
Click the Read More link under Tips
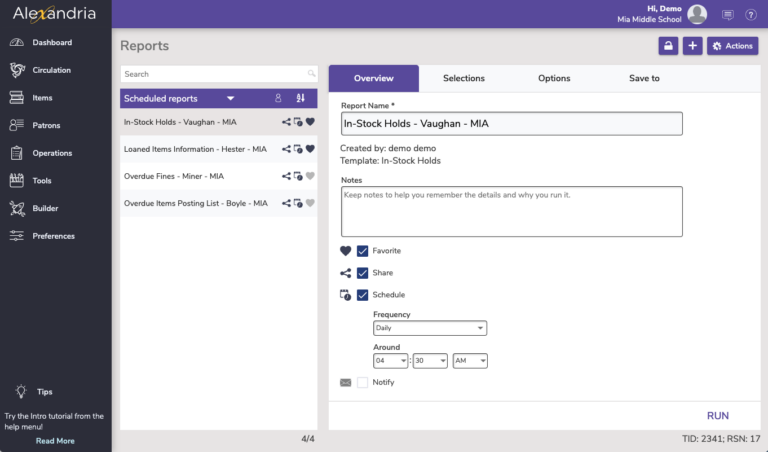pyautogui.click(x=55, y=440)
